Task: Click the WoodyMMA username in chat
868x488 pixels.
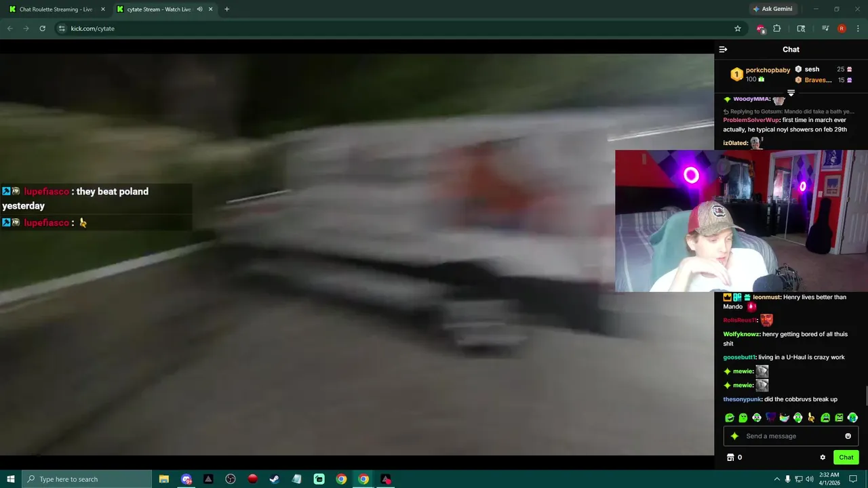Action: (x=751, y=99)
